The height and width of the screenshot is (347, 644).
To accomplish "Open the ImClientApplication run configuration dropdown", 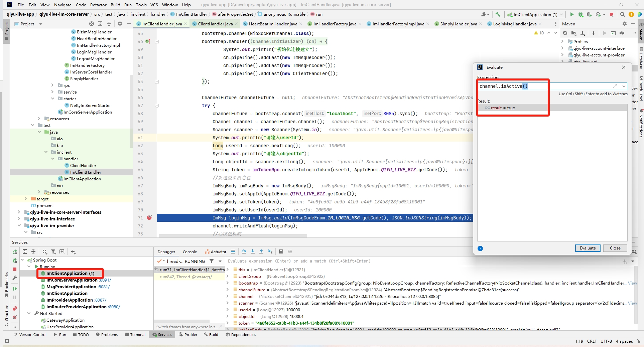I will click(x=535, y=14).
